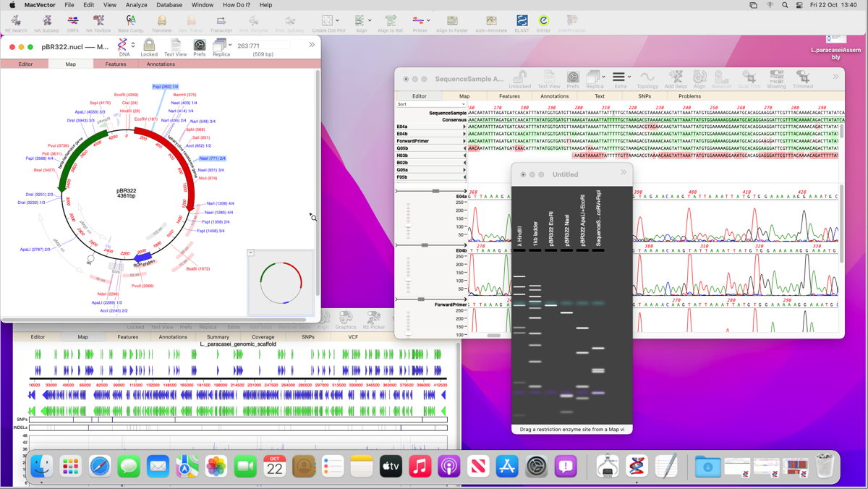Open the Entrez database tool
Screen dimensions: 868x489
(x=543, y=23)
